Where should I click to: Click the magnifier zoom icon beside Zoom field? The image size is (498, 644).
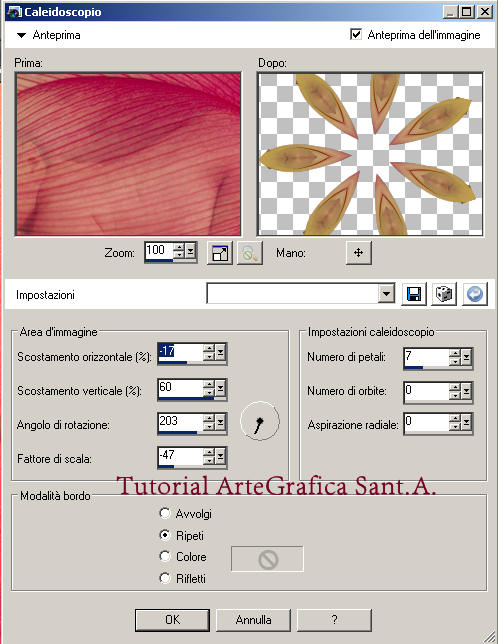250,253
